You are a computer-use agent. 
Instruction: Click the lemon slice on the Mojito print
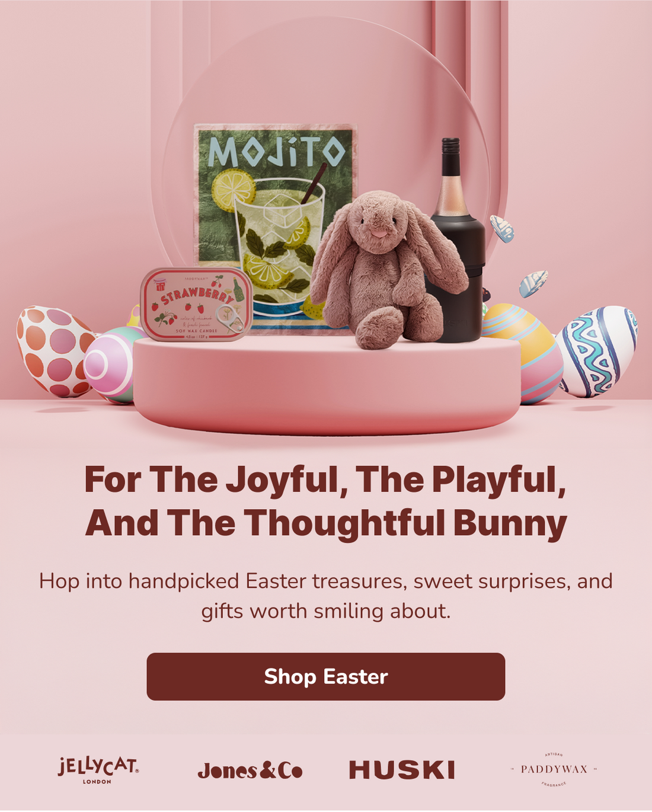(x=234, y=190)
